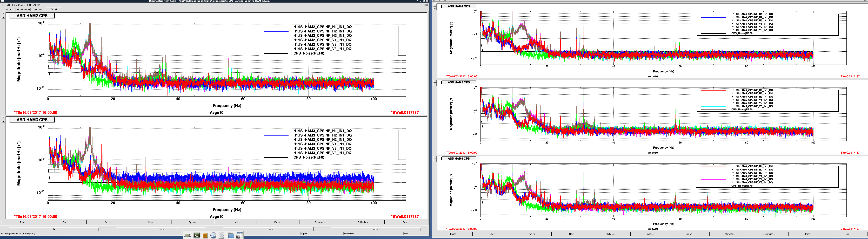Click Reset in the diagnostics main window
Image resolution: width=868 pixels, height=239 pixels.
tap(23, 222)
